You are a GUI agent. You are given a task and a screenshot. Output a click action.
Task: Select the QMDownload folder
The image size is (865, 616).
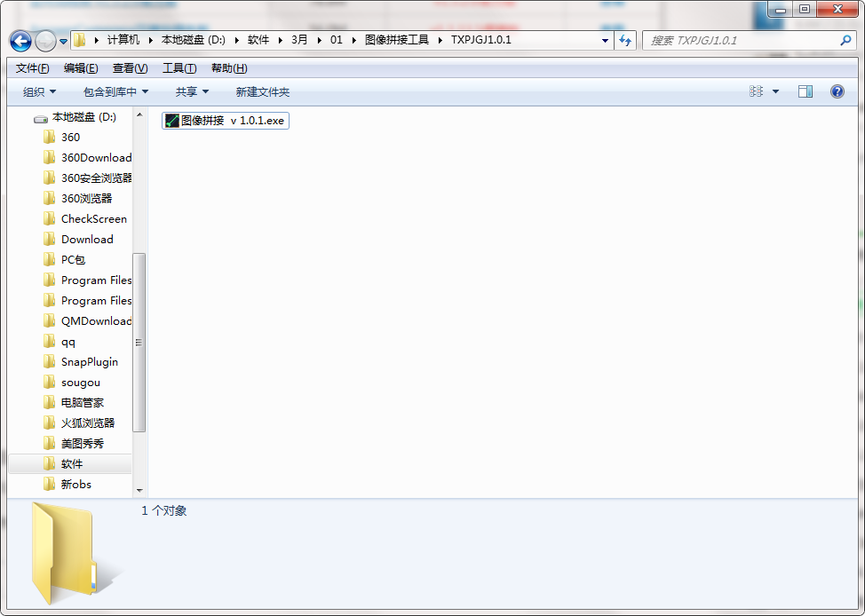(87, 321)
